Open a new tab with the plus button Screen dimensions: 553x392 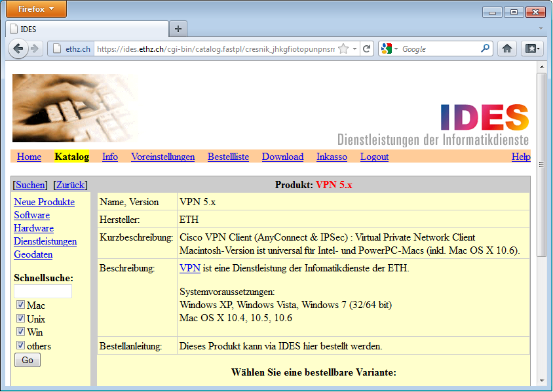[x=178, y=29]
